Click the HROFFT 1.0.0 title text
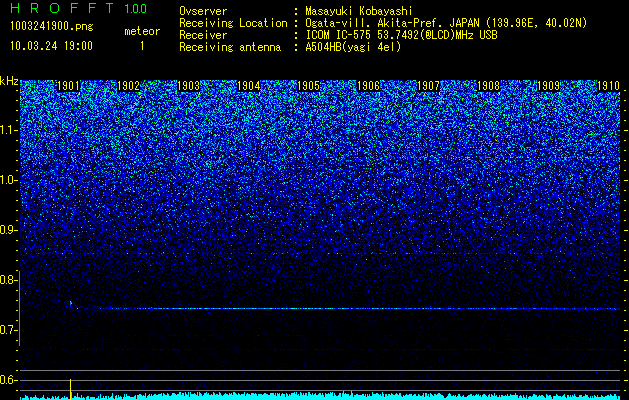Image resolution: width=629 pixels, height=400 pixels. click(x=78, y=8)
